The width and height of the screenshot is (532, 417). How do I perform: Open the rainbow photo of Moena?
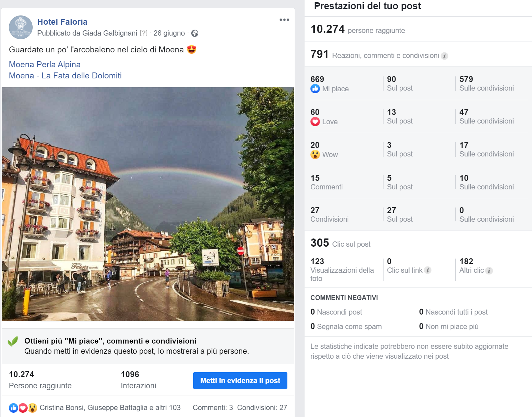click(148, 204)
